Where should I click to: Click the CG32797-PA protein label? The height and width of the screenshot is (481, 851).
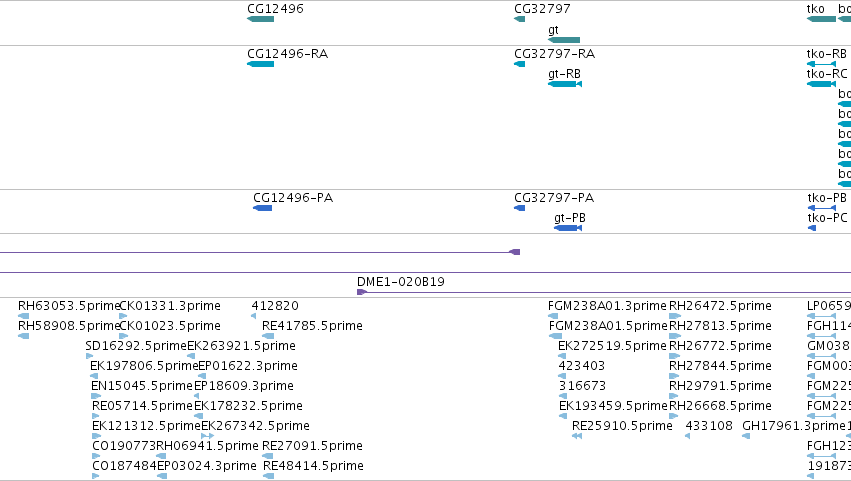(x=554, y=198)
